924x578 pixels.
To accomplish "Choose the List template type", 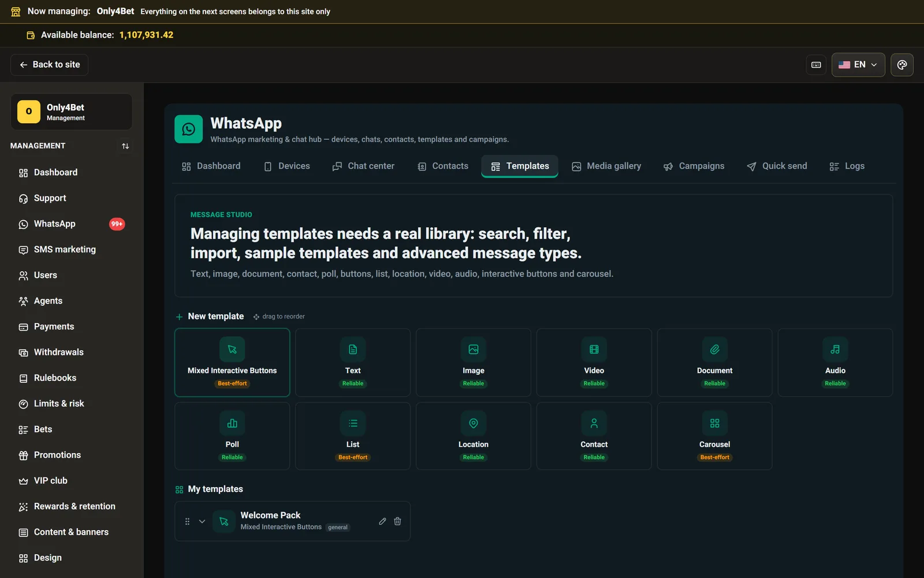I will (353, 436).
